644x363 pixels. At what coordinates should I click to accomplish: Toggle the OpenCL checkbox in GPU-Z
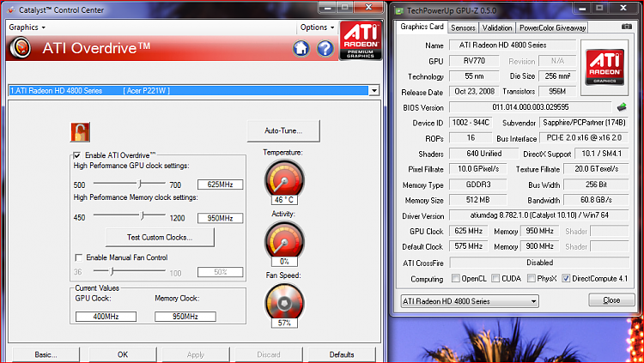[455, 278]
